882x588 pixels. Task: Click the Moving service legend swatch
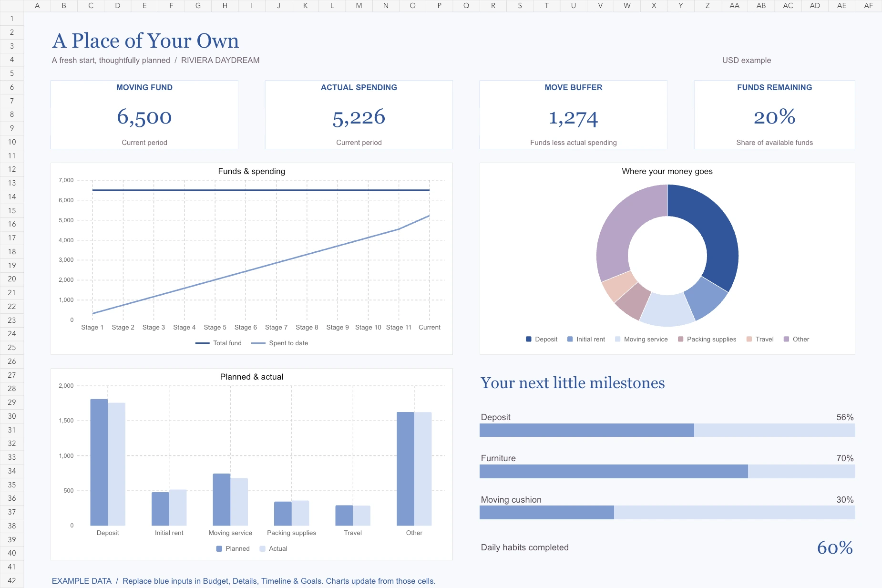[x=617, y=339]
